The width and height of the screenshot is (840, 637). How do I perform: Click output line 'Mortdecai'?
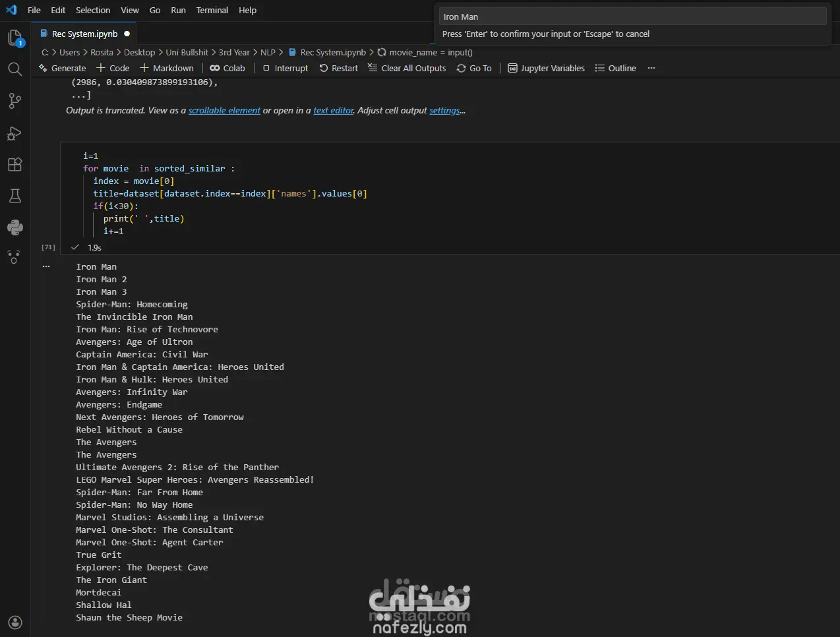click(x=98, y=592)
